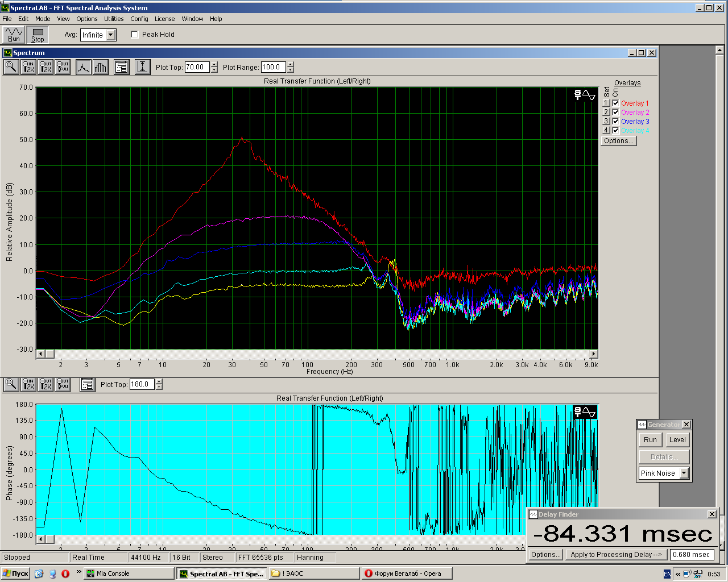Click the Stop button in the main toolbar
The image size is (728, 582).
click(x=38, y=35)
